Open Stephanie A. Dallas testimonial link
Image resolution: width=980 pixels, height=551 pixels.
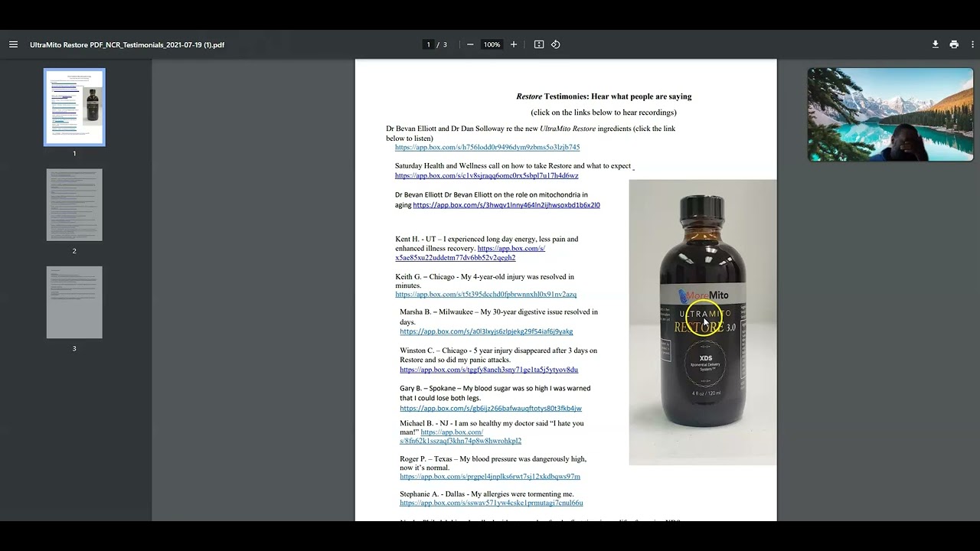tap(491, 503)
